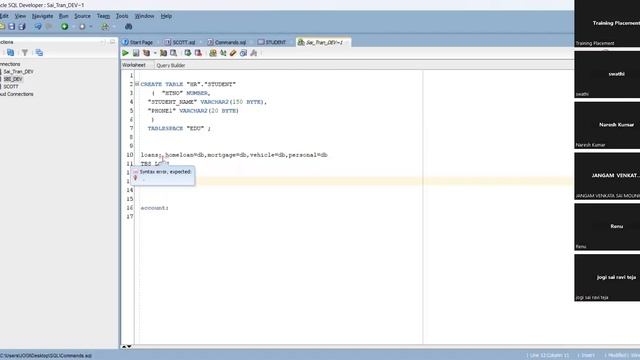Click the Save All icon
This screenshot has height=360, width=640.
point(22,27)
